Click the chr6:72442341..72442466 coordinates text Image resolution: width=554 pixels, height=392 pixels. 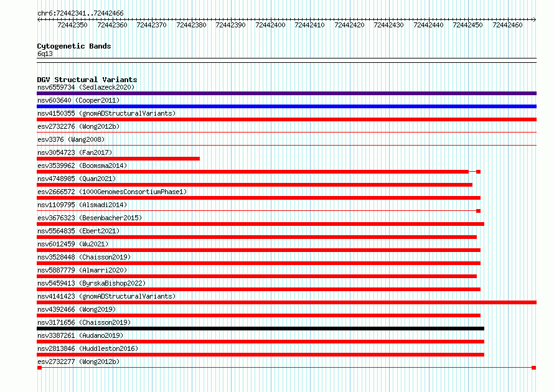click(x=80, y=14)
